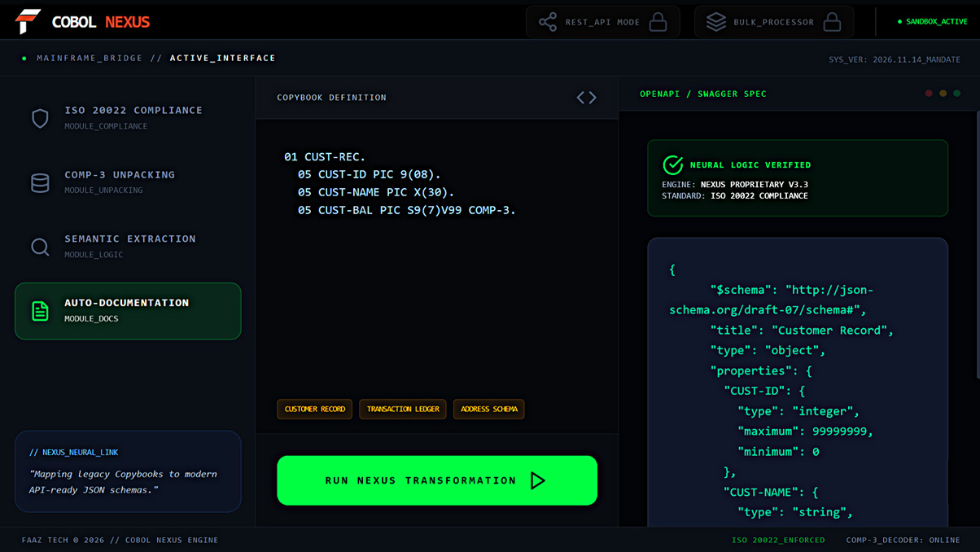Image resolution: width=980 pixels, height=552 pixels.
Task: Select the Auto-Documentation module
Action: click(128, 311)
